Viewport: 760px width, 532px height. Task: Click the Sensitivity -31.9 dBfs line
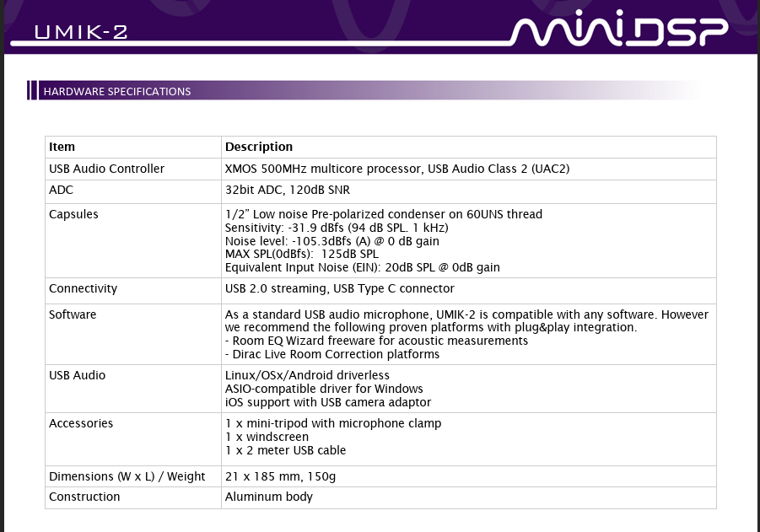point(337,228)
